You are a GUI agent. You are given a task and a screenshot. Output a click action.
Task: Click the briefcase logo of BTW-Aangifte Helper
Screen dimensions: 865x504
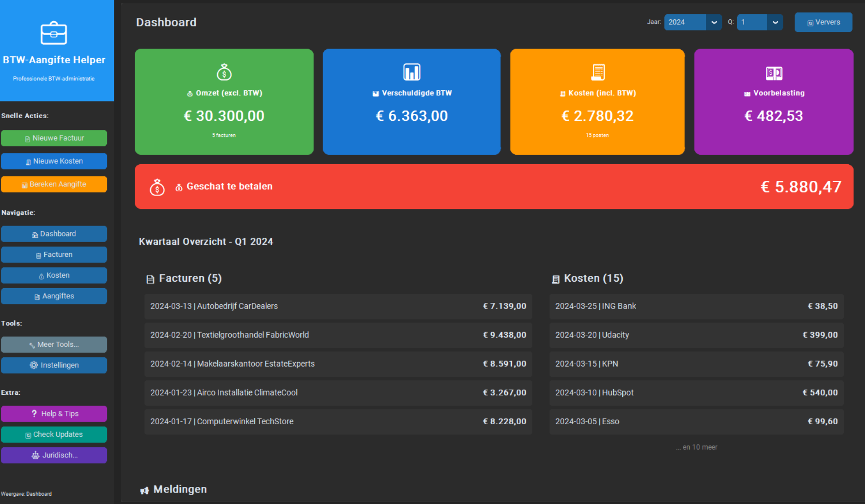54,33
